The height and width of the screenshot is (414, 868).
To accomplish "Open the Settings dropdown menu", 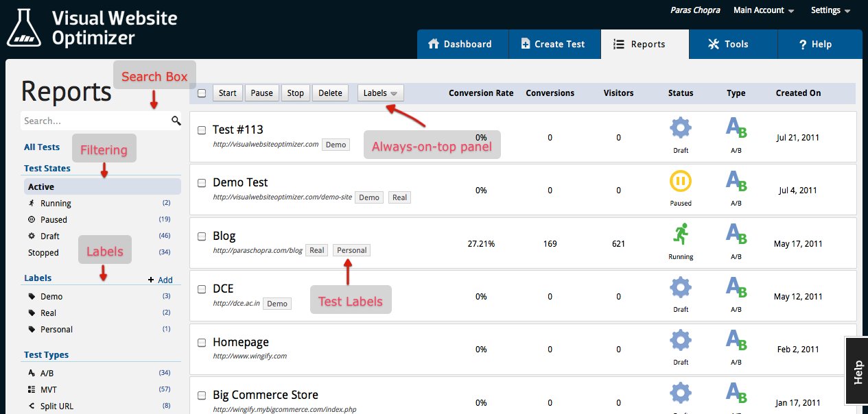I will pyautogui.click(x=830, y=10).
